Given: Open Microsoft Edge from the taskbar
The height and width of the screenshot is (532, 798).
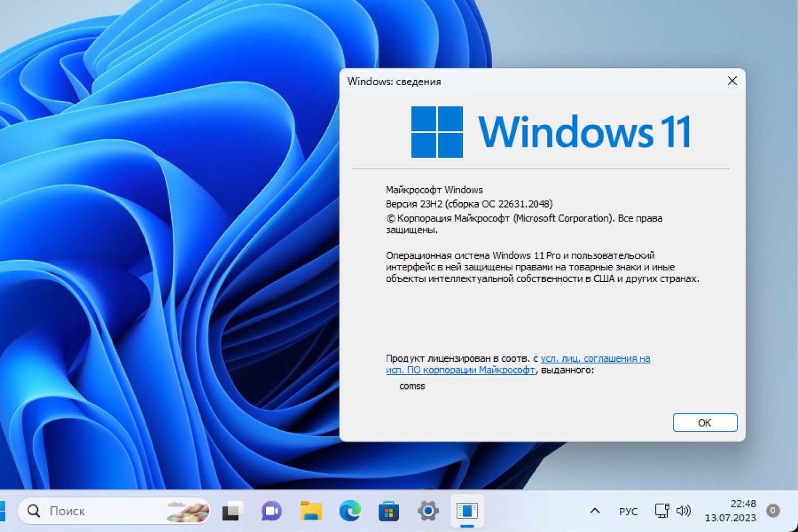Looking at the screenshot, I should (349, 511).
